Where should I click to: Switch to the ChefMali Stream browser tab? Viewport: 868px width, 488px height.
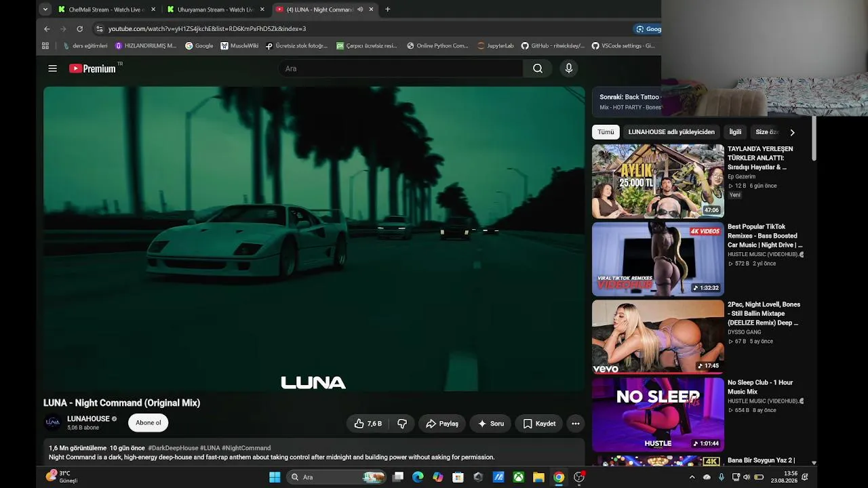(106, 9)
